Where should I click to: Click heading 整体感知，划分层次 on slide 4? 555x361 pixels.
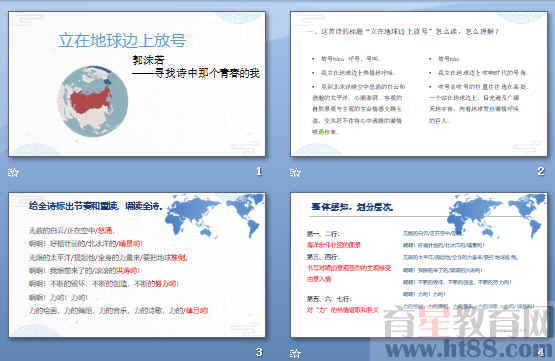(352, 207)
